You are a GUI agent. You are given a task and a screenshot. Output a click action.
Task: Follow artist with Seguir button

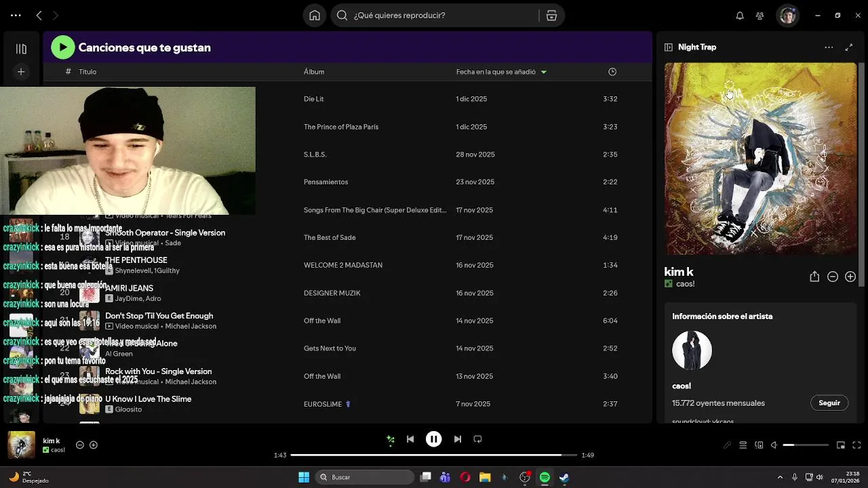(829, 403)
